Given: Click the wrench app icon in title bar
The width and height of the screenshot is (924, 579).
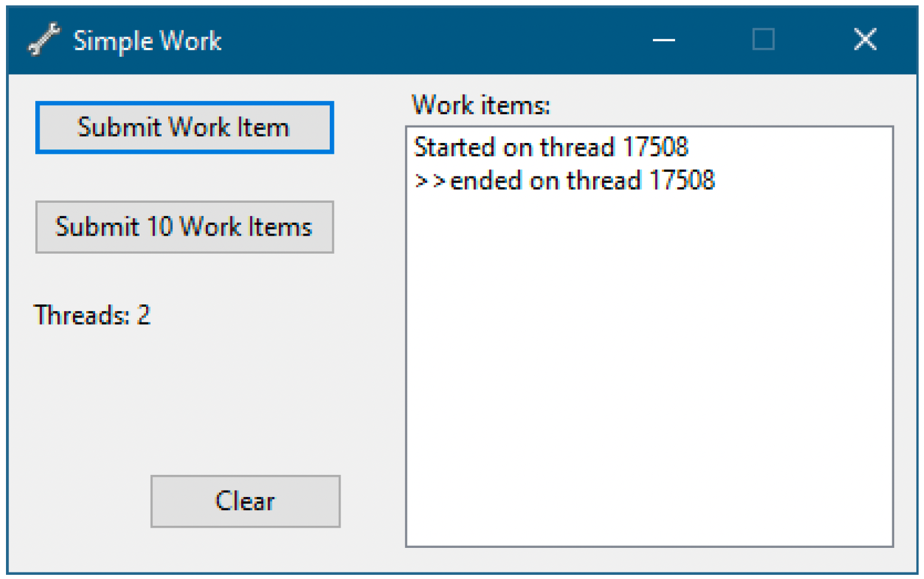Looking at the screenshot, I should [x=44, y=39].
